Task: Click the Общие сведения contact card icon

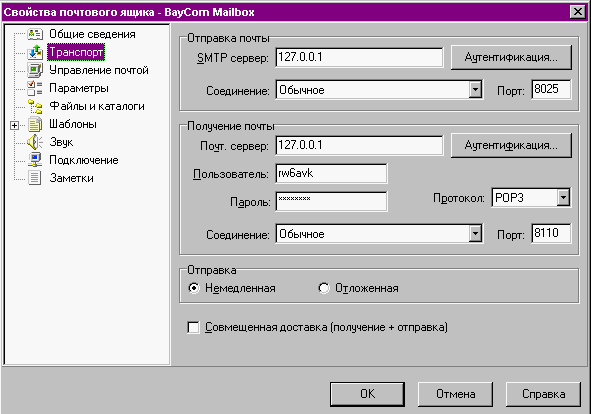Action: [35, 34]
